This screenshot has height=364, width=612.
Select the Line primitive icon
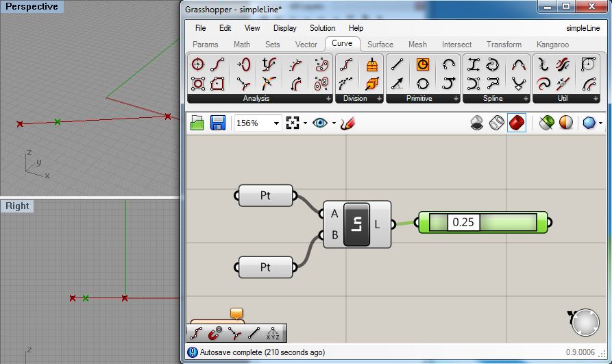click(x=397, y=64)
